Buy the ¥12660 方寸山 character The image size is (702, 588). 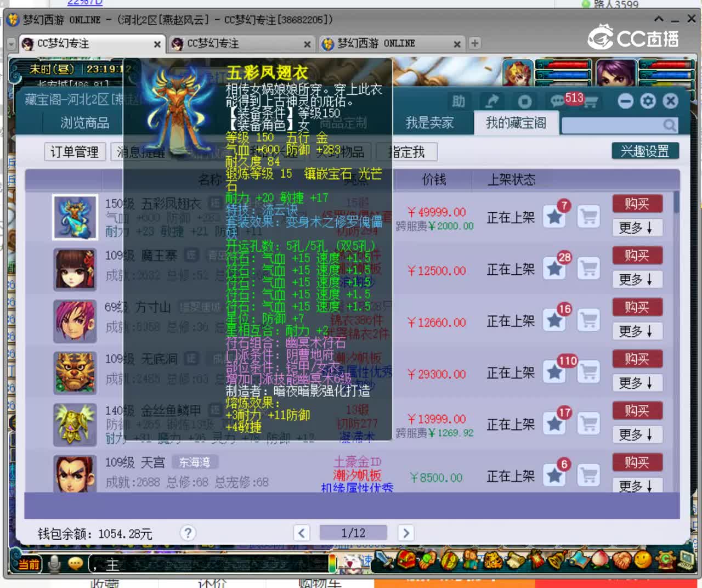(637, 307)
